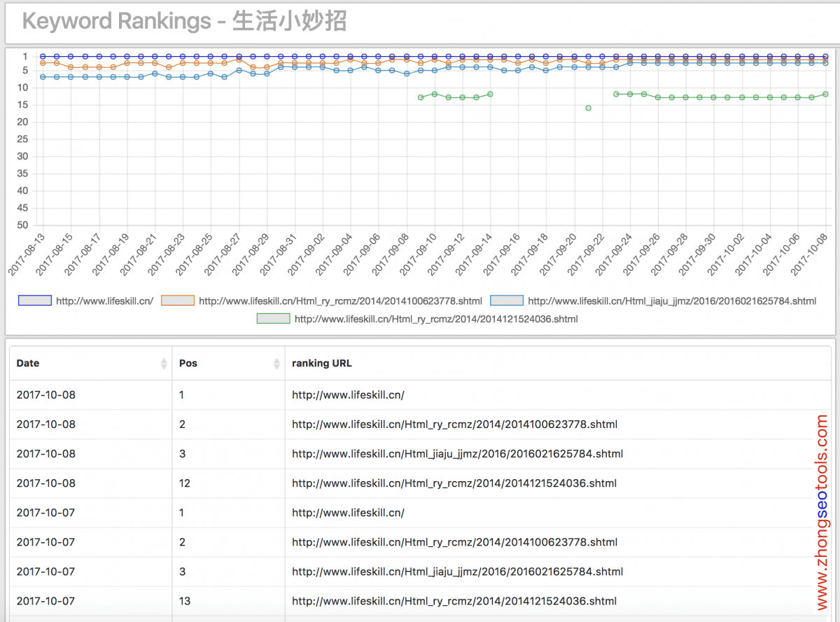The image size is (840, 622).
Task: Click the first dark blue point on 2017-08-13
Action: point(43,56)
